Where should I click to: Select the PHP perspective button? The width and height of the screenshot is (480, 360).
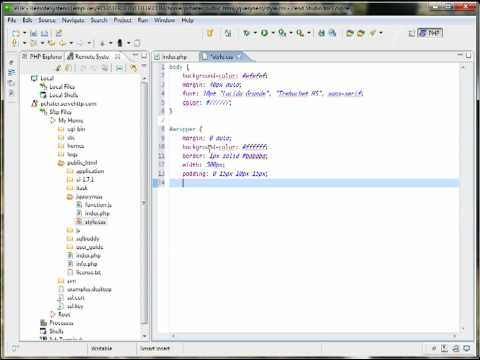[430, 33]
